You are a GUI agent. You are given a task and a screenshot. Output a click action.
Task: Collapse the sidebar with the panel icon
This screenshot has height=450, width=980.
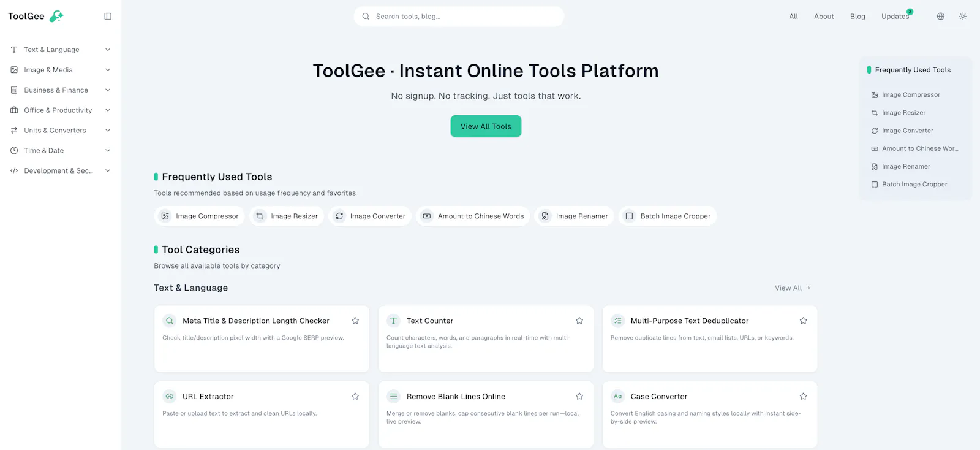click(x=108, y=17)
